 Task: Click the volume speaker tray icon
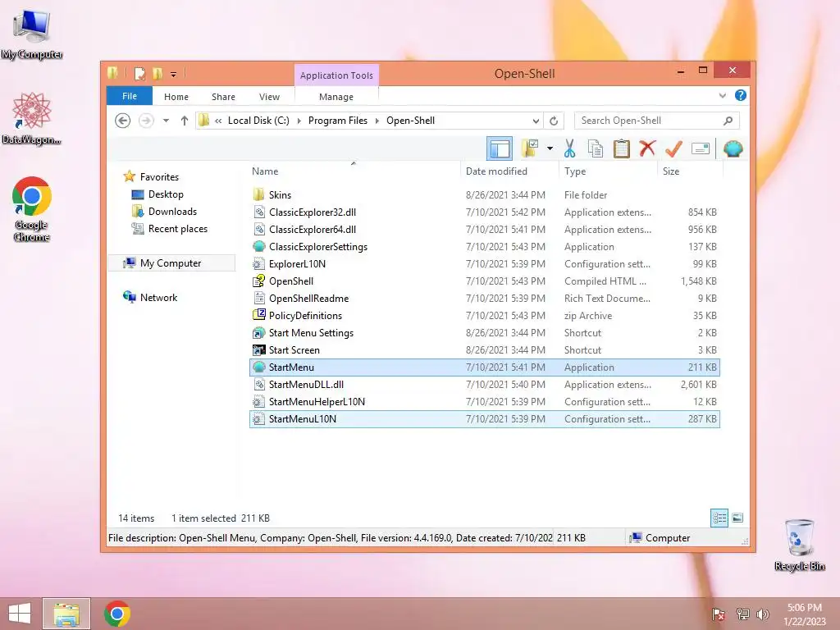[x=762, y=614]
